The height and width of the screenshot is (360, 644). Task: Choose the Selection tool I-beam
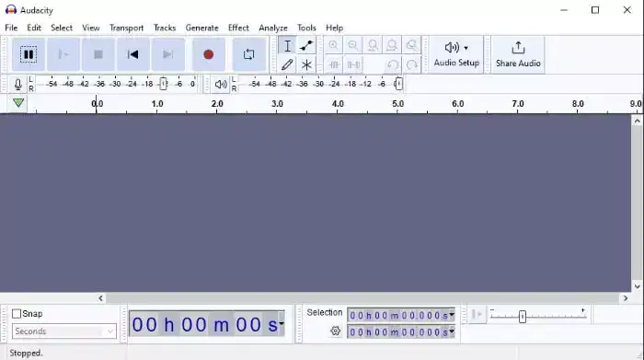(x=287, y=46)
